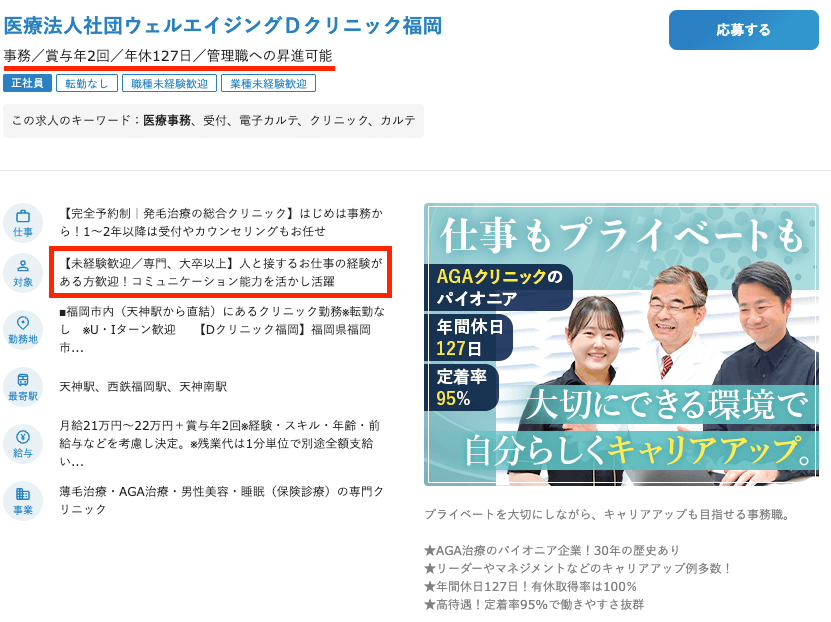The image size is (831, 622).
Task: Click the 福岡市内（天神駅から直結） location text
Action: point(222,330)
